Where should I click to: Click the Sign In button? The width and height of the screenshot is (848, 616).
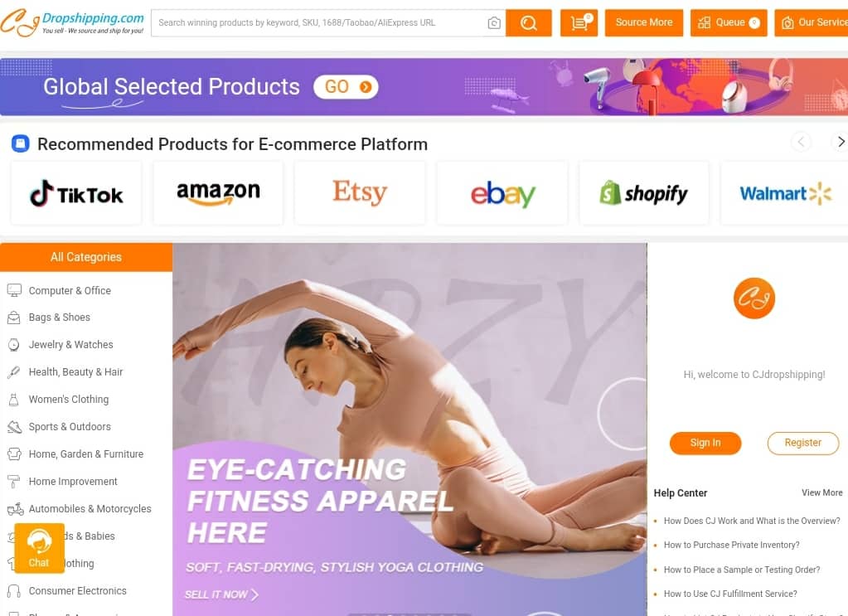click(x=705, y=443)
